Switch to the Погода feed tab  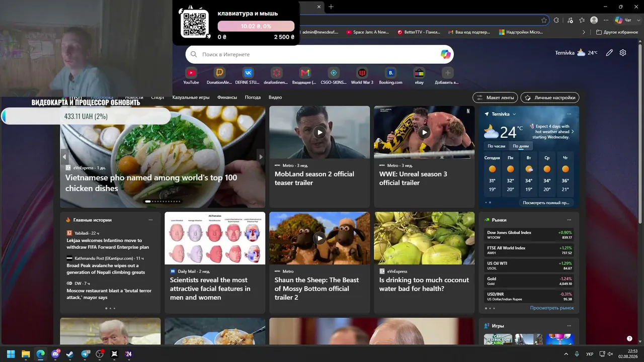253,98
